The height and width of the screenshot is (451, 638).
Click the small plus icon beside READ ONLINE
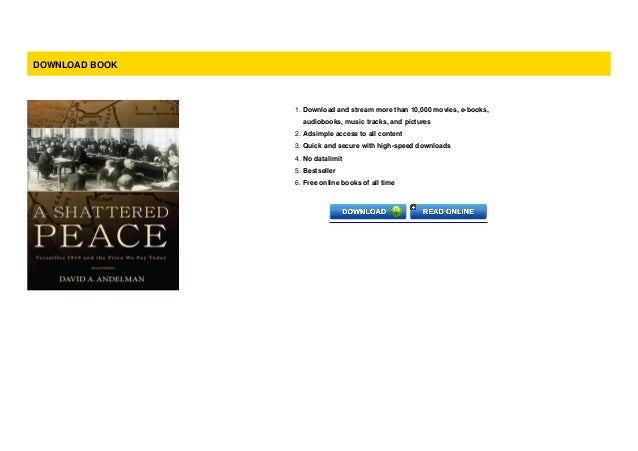click(413, 207)
